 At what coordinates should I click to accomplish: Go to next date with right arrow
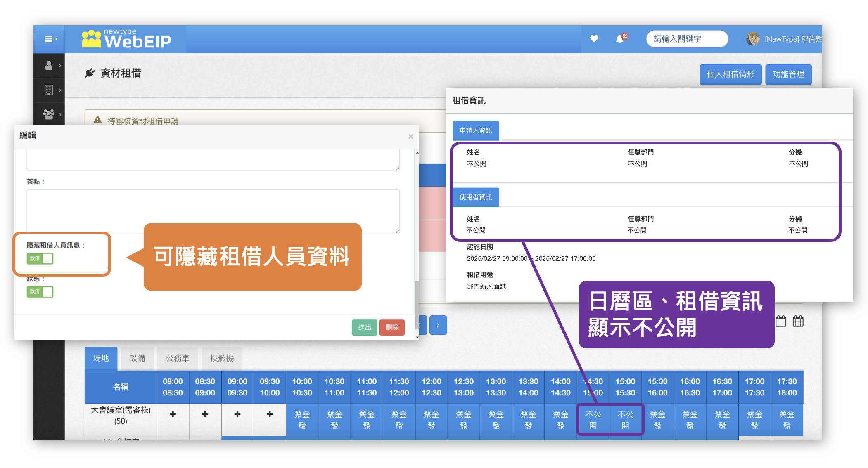tap(438, 325)
